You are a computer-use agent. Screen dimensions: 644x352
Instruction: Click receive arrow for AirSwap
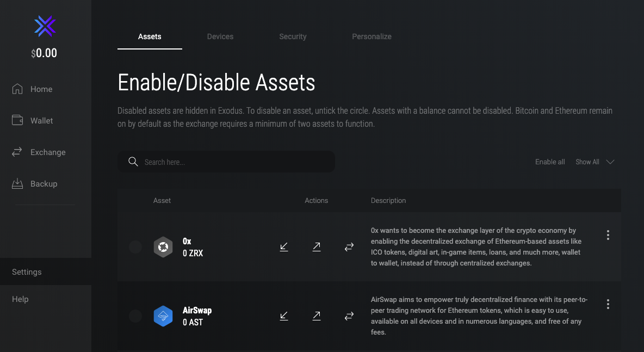pyautogui.click(x=284, y=316)
